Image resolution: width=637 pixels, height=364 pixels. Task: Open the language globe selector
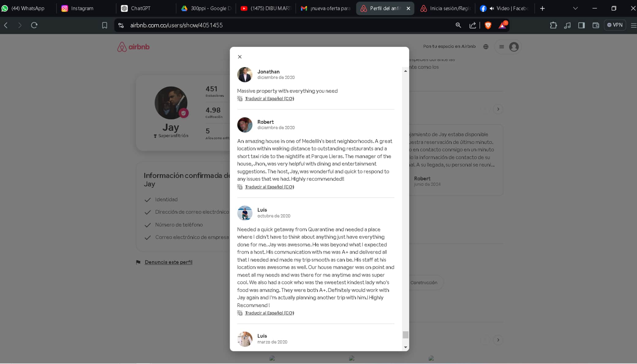486,47
